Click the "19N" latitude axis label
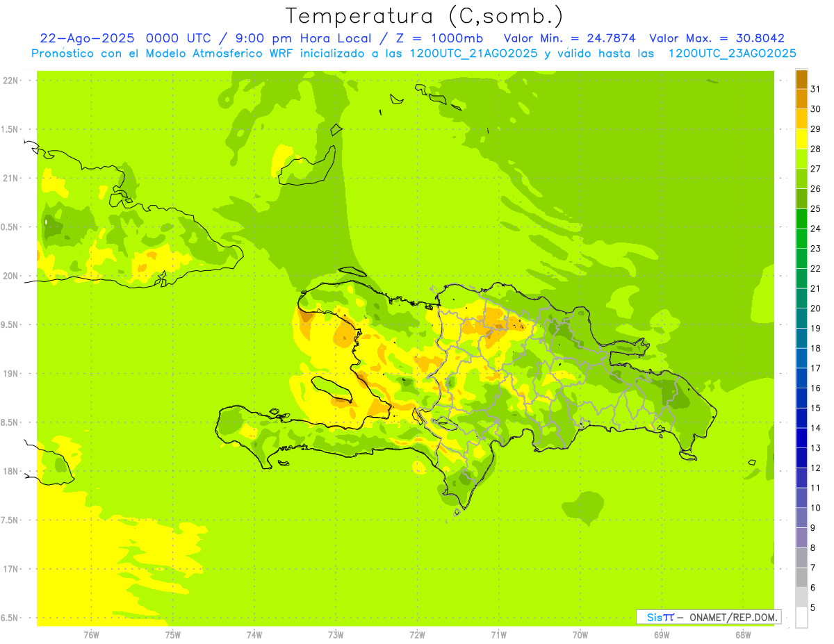Screen dimensions: 834x644 click(x=10, y=374)
